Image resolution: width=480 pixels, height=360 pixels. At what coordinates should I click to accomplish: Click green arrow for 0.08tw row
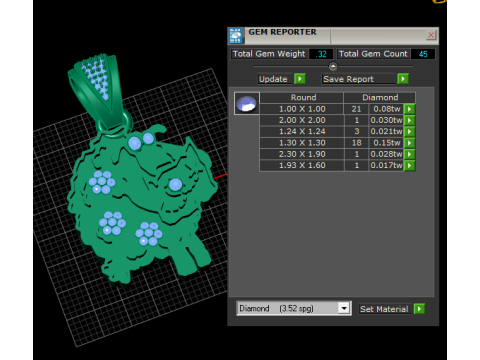409,109
